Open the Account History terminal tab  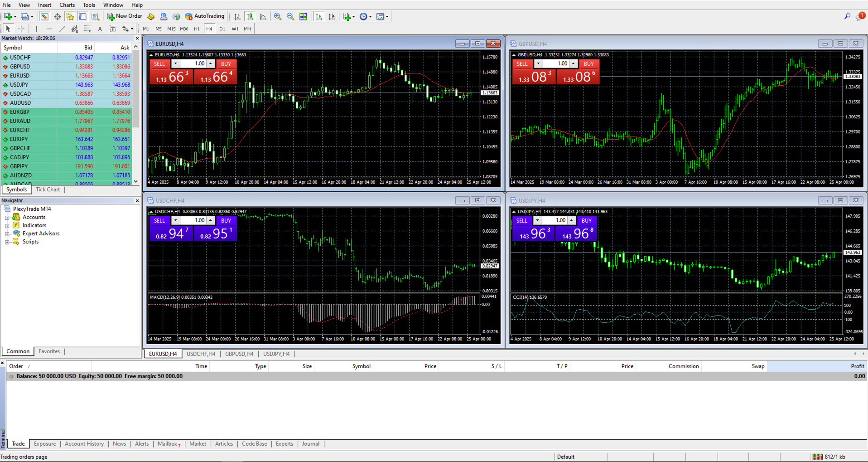pos(84,444)
